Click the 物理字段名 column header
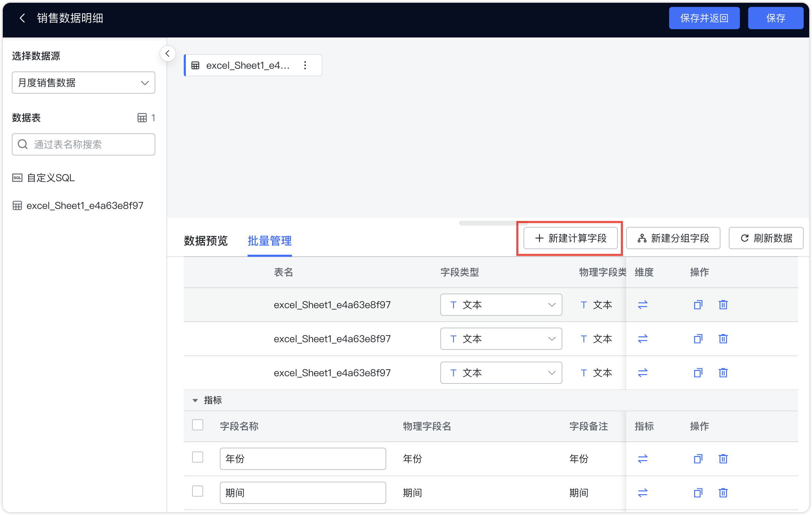812x515 pixels. click(x=427, y=426)
